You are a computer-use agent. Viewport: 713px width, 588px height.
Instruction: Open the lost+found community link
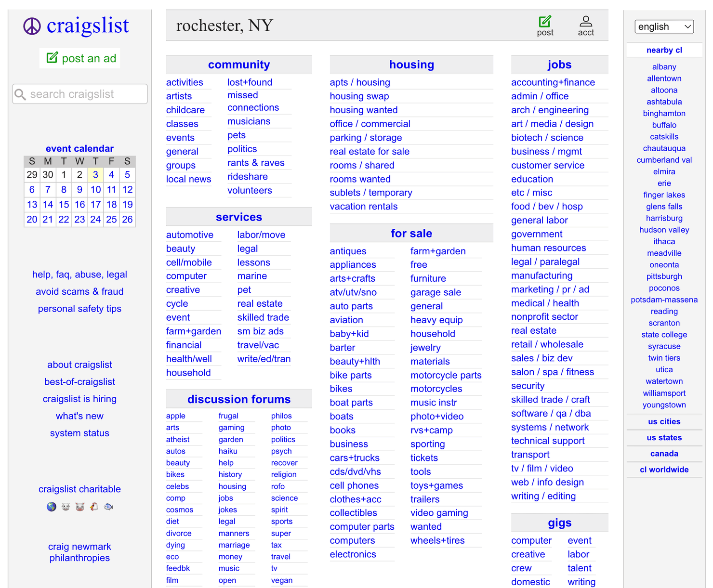coord(250,82)
